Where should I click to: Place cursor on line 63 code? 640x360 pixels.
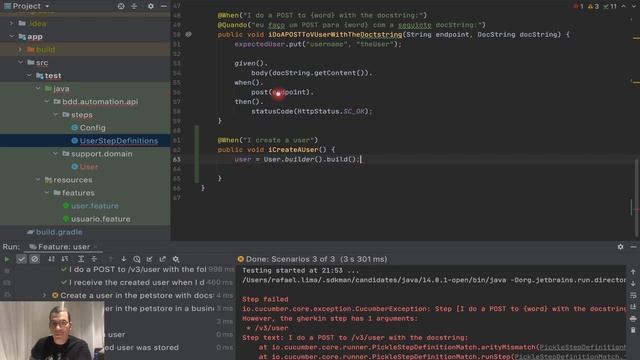[297, 160]
